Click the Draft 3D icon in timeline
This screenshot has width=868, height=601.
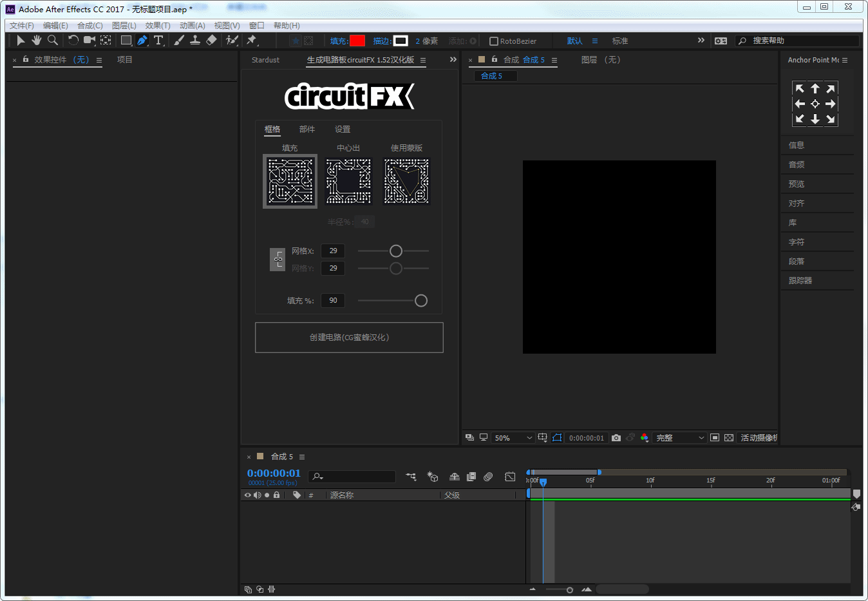pyautogui.click(x=433, y=477)
